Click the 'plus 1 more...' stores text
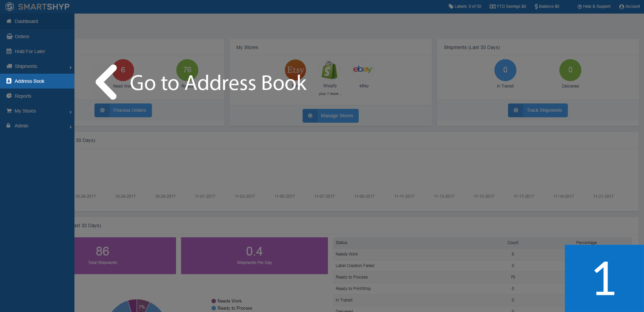The height and width of the screenshot is (312, 644). (x=330, y=94)
